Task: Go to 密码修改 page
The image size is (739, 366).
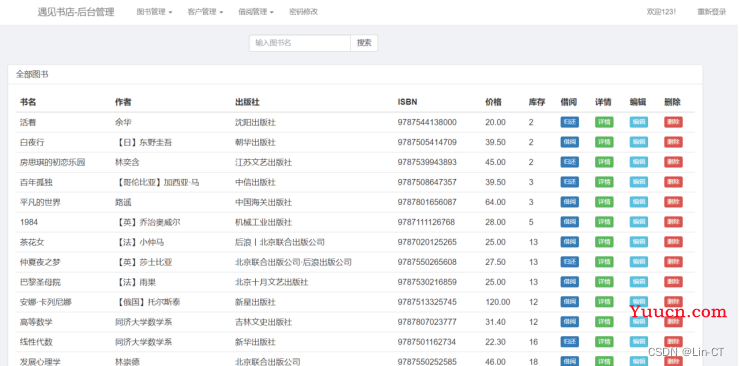Action: 304,12
